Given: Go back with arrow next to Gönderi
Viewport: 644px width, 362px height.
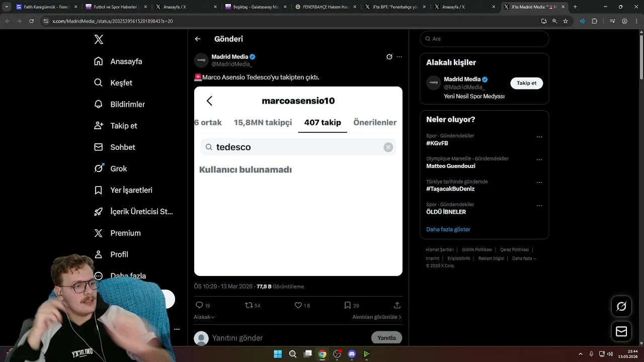Looking at the screenshot, I should [x=198, y=39].
